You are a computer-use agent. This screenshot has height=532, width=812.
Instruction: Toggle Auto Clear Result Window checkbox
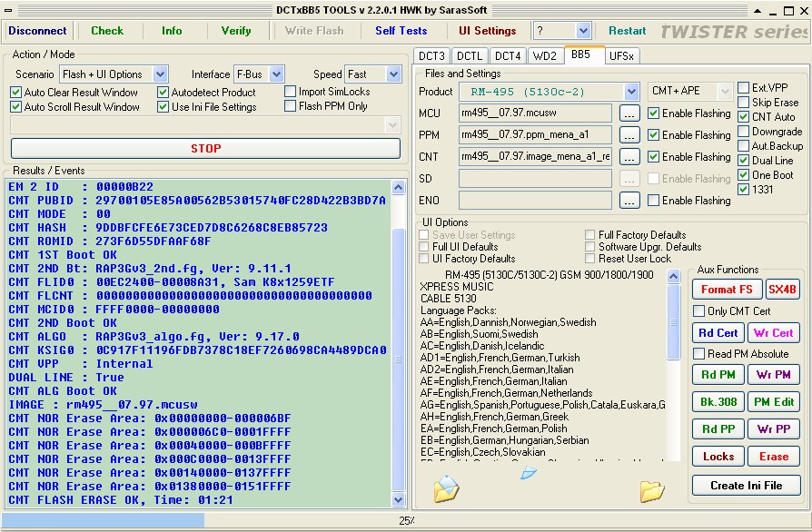(x=16, y=93)
